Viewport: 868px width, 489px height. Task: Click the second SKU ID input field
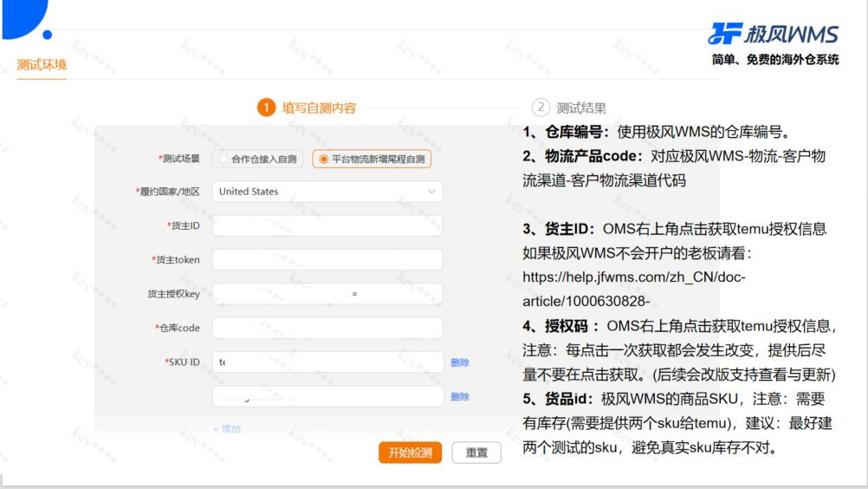point(327,396)
